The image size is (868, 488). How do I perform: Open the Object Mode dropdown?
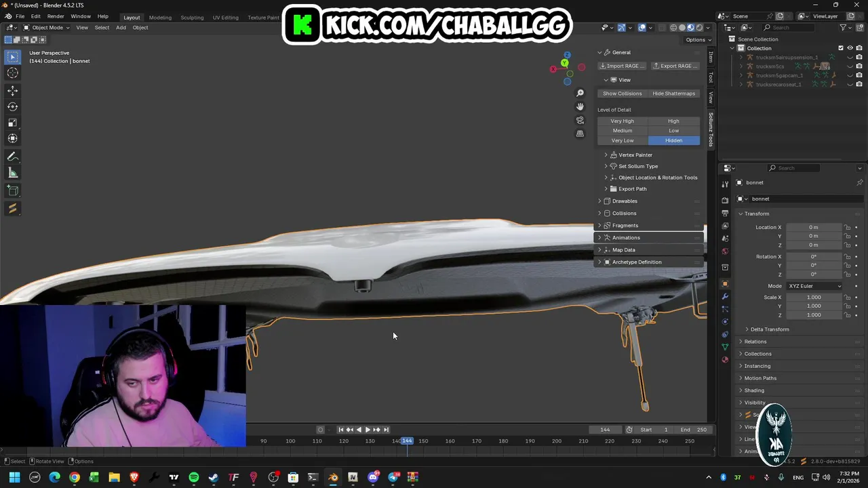(46, 28)
